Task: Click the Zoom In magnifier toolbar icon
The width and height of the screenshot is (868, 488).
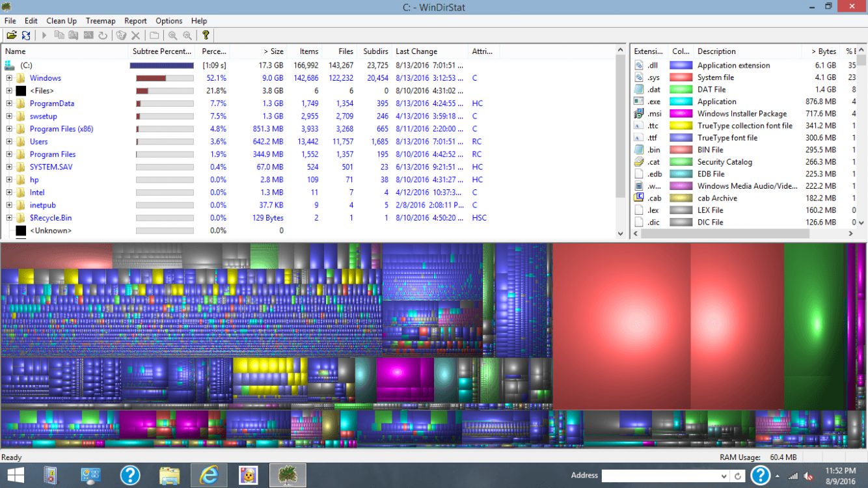Action: point(172,35)
